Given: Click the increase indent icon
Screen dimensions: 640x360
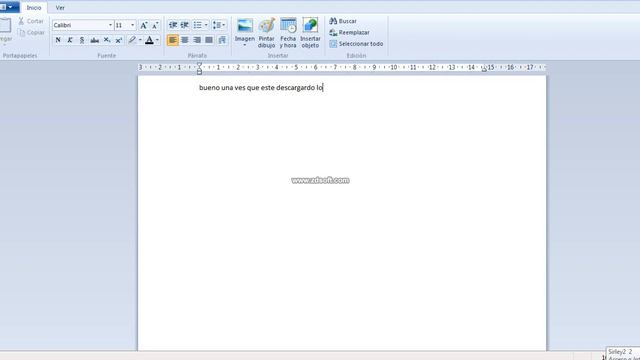Looking at the screenshot, I should 185,25.
